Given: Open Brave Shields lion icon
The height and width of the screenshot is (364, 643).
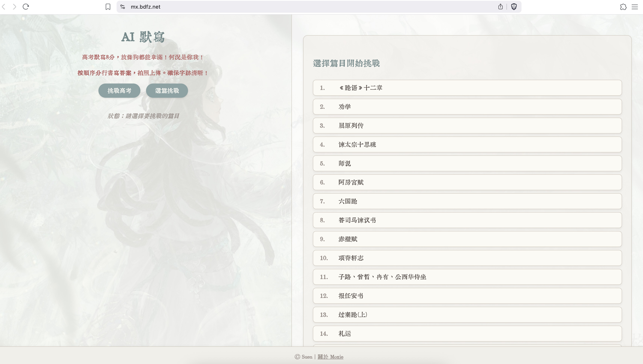Looking at the screenshot, I should point(514,7).
